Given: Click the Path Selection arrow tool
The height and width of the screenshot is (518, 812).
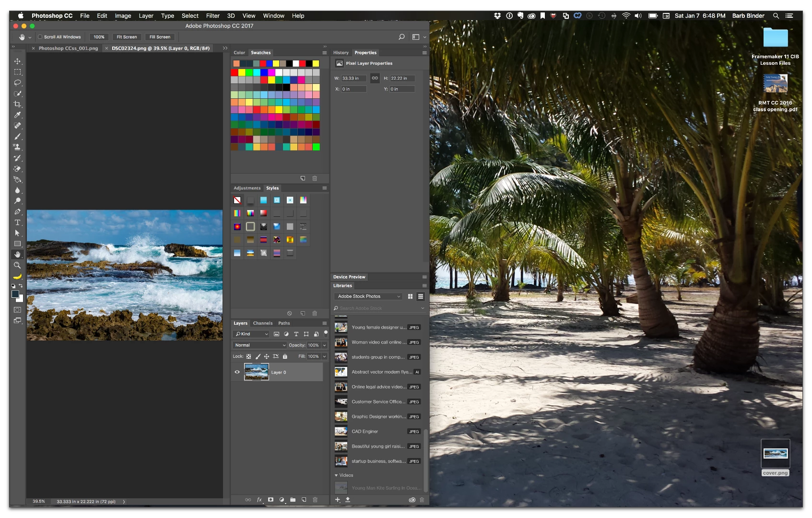Looking at the screenshot, I should point(17,233).
